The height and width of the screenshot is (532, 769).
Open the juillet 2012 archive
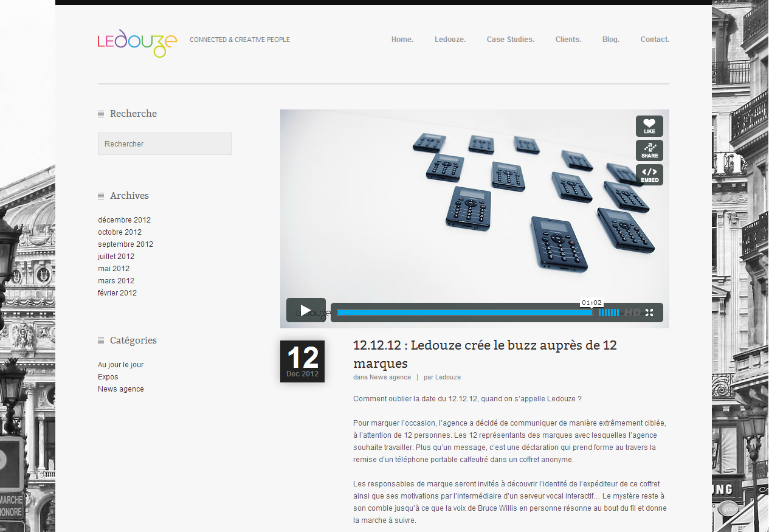(x=116, y=257)
